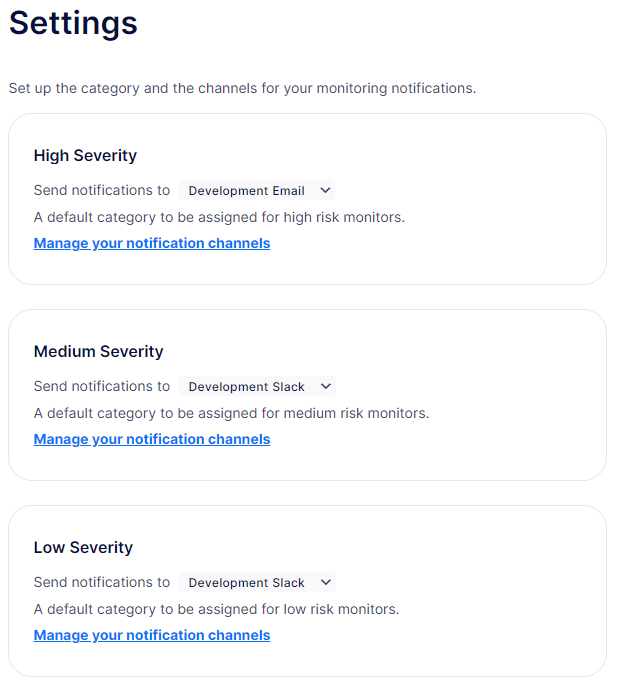The height and width of the screenshot is (691, 619).
Task: Click the High Severity section title
Action: coord(85,156)
